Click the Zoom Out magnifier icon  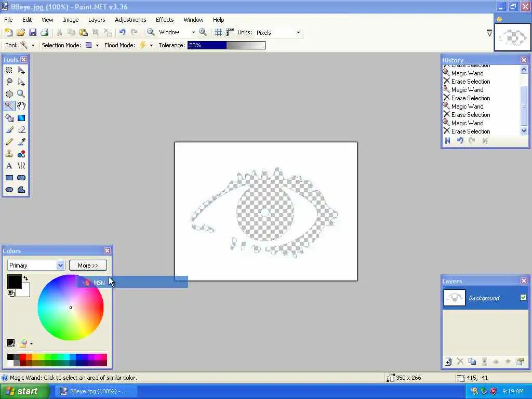point(151,33)
